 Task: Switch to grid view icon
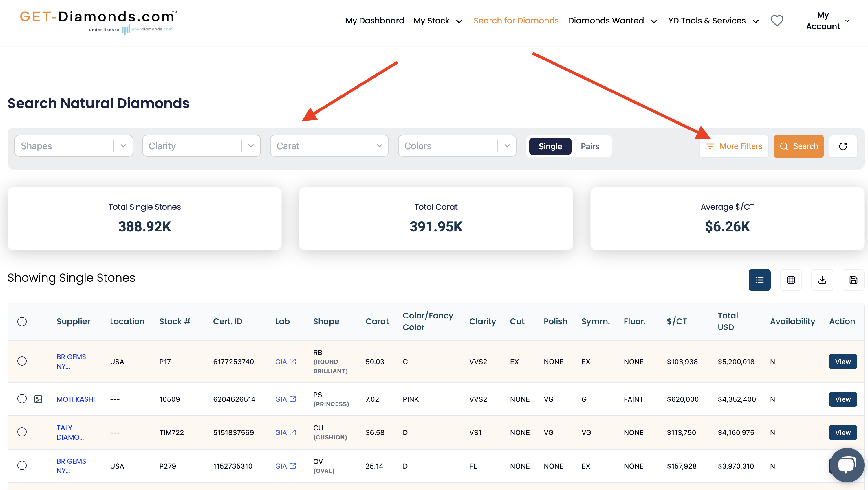click(791, 280)
